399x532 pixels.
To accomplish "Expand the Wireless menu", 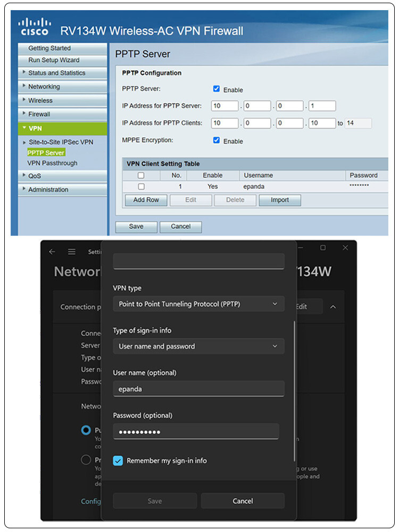I will [62, 101].
